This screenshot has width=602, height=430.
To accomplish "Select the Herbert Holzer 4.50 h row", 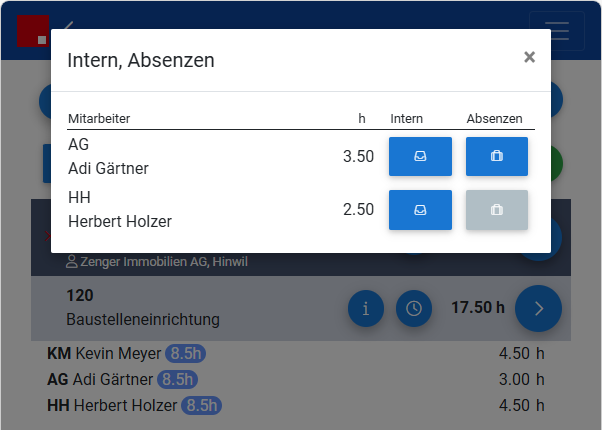I will 296,405.
